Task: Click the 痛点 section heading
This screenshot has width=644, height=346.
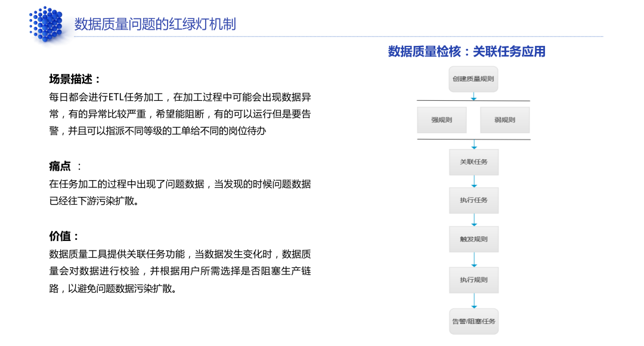Action: [60, 166]
